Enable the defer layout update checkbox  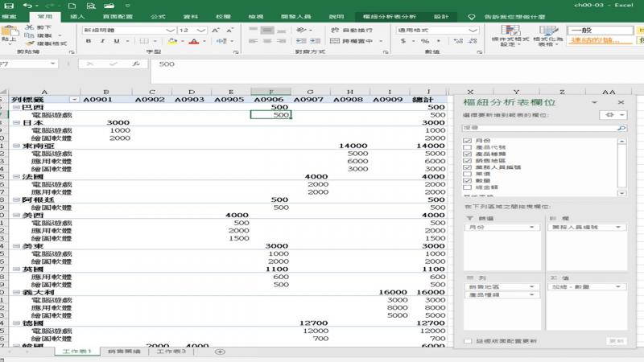click(x=468, y=341)
